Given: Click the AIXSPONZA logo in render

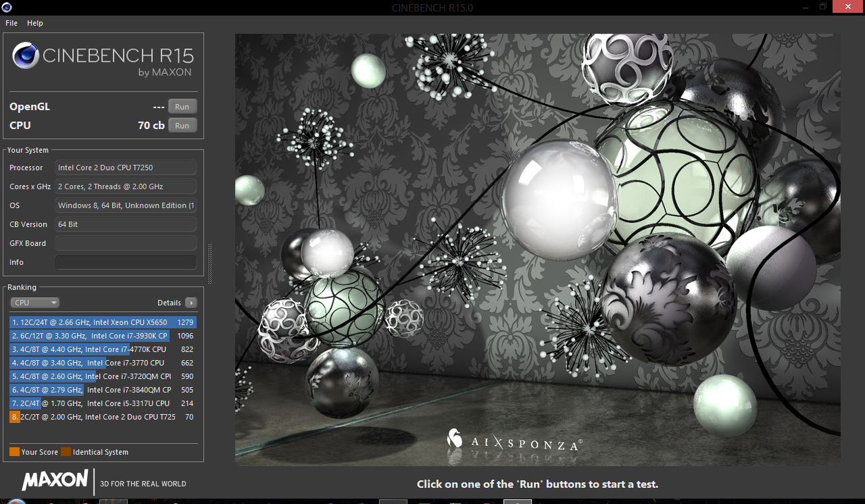Looking at the screenshot, I should coord(514,439).
